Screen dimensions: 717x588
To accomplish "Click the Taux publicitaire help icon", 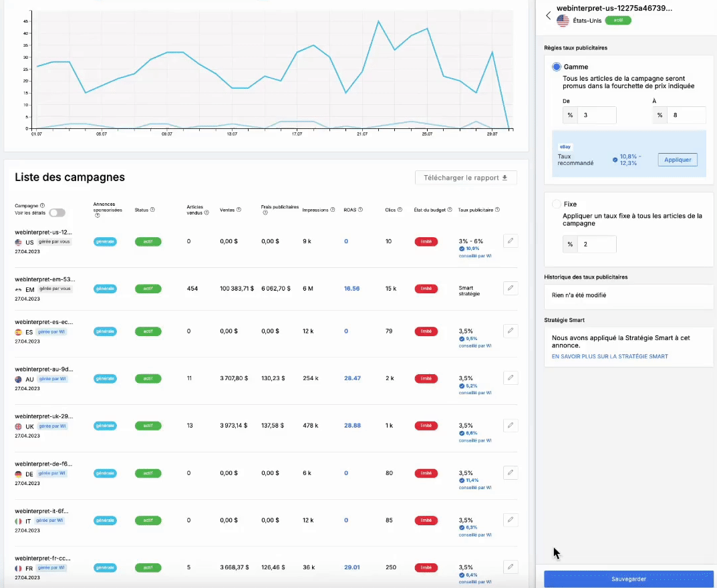I will [x=498, y=210].
